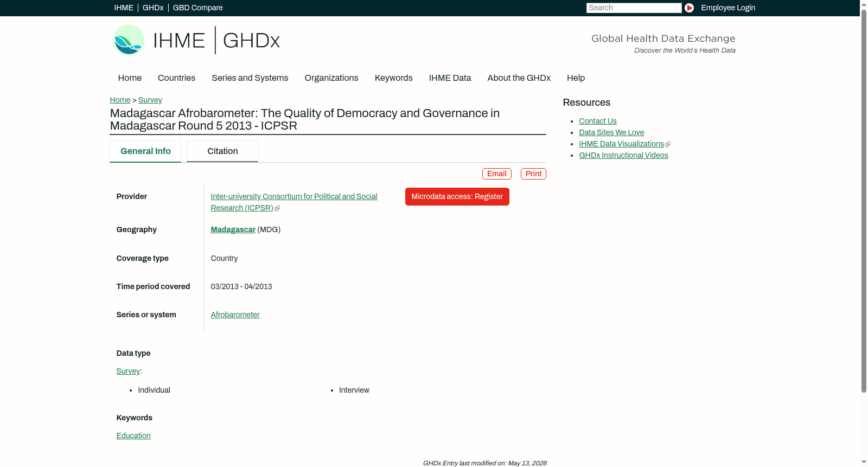The width and height of the screenshot is (868, 467).
Task: Open Series and Systems menu
Action: pos(250,78)
